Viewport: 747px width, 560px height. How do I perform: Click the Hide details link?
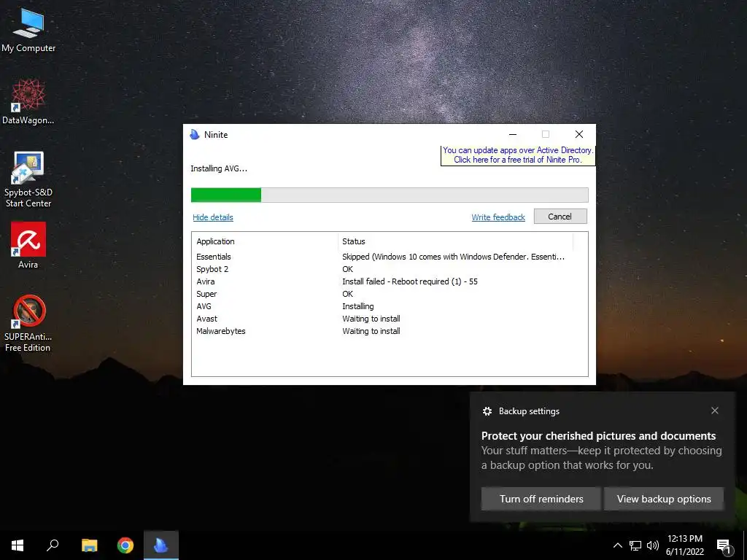[213, 217]
